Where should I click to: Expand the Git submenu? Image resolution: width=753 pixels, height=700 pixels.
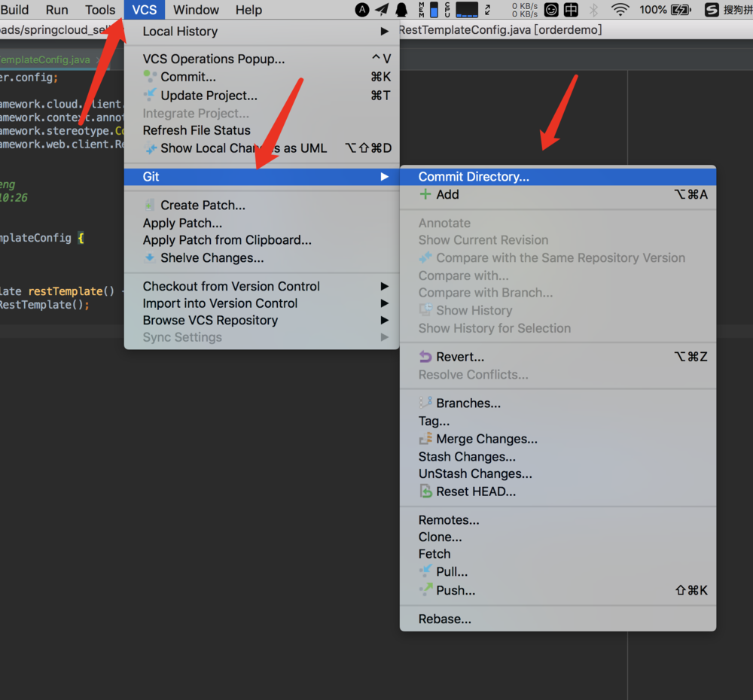(x=262, y=177)
